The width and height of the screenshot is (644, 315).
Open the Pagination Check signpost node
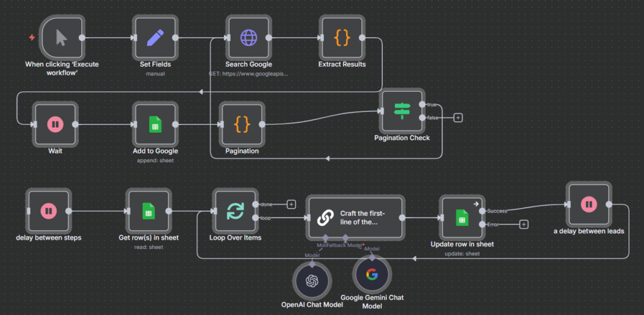(401, 111)
